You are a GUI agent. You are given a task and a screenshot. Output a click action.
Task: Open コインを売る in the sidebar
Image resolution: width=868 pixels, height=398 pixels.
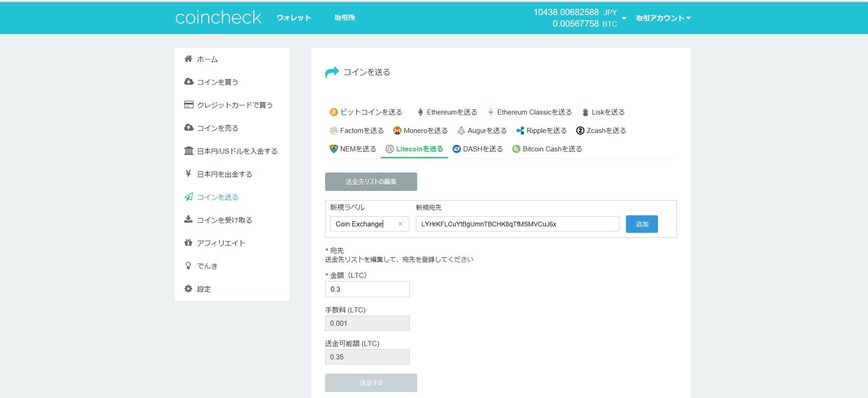tap(218, 128)
